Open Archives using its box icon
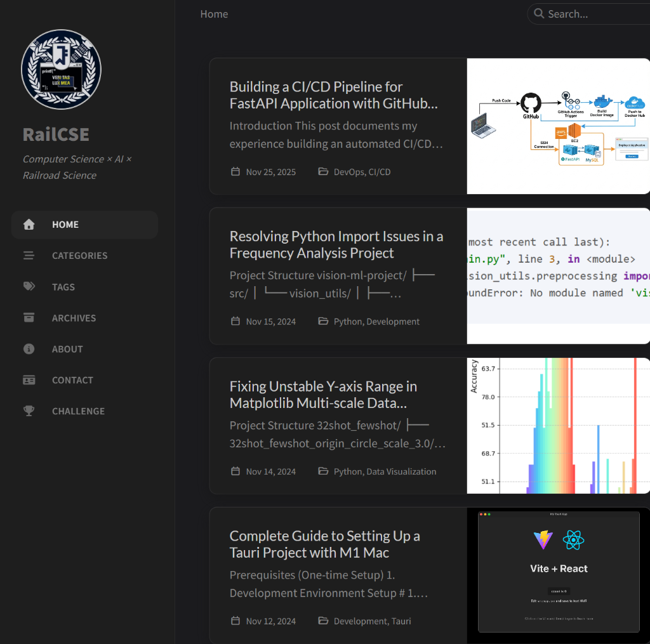650x644 pixels. click(x=29, y=317)
